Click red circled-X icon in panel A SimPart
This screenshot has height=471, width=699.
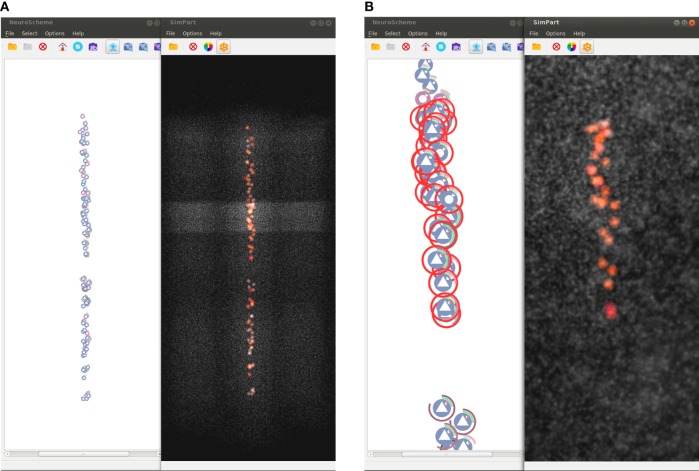[193, 46]
